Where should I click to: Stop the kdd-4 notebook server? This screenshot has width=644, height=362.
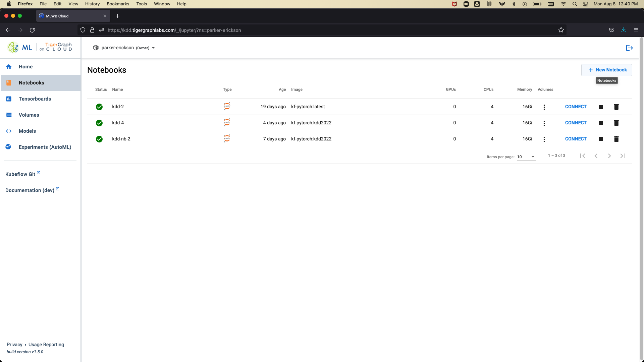tap(601, 123)
